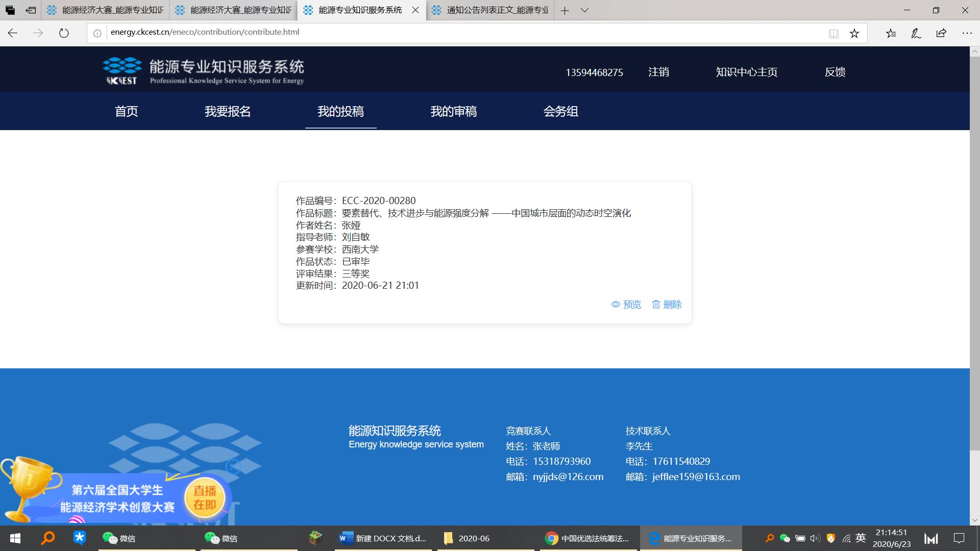Click the Windows Search icon in the taskbar
The width and height of the screenshot is (980, 551).
[x=48, y=538]
